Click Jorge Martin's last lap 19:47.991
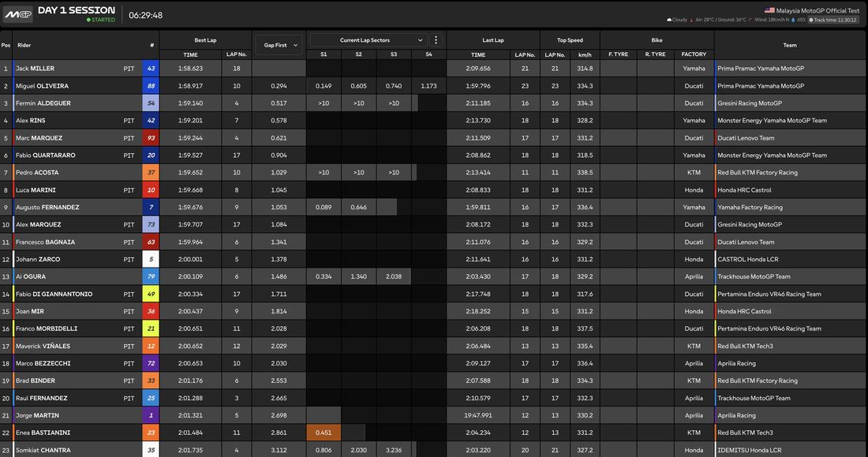Screen dimensions: 868x457 pos(478,415)
